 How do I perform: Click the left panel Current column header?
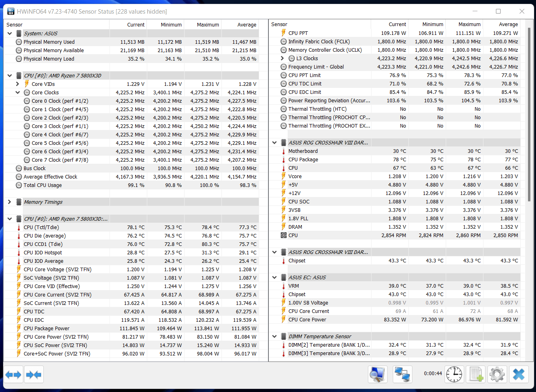128,24
